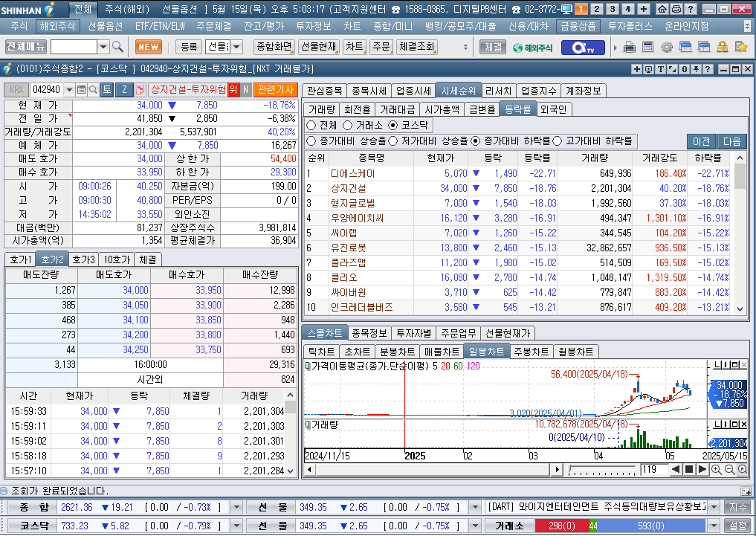Open dropdown next to 코스닥 index ticker
756x536 pixels.
236,526
